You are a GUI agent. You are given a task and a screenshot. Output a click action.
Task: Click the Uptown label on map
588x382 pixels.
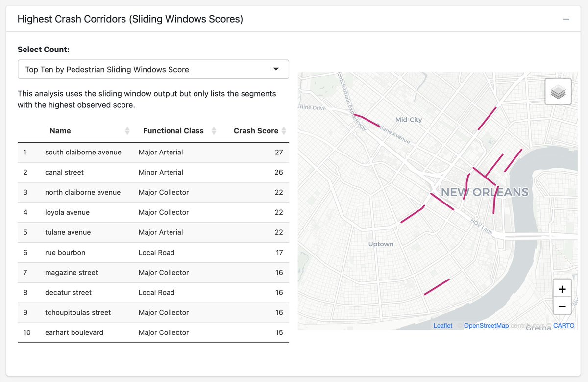point(381,244)
